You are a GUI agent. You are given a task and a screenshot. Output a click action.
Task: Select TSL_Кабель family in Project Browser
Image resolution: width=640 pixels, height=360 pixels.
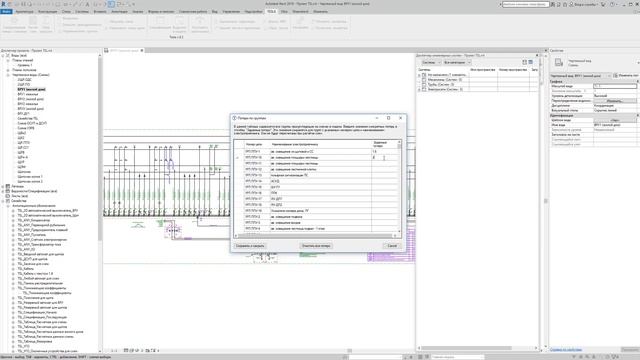[x=26, y=269]
